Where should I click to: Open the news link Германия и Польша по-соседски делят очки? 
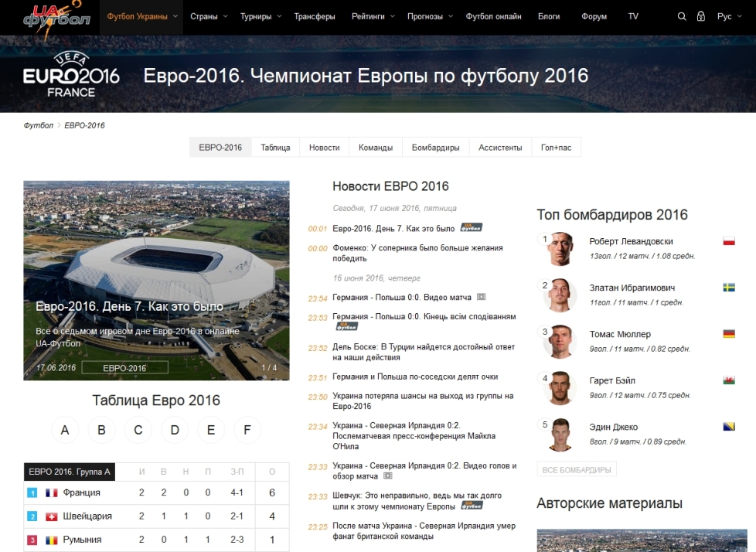pyautogui.click(x=415, y=377)
